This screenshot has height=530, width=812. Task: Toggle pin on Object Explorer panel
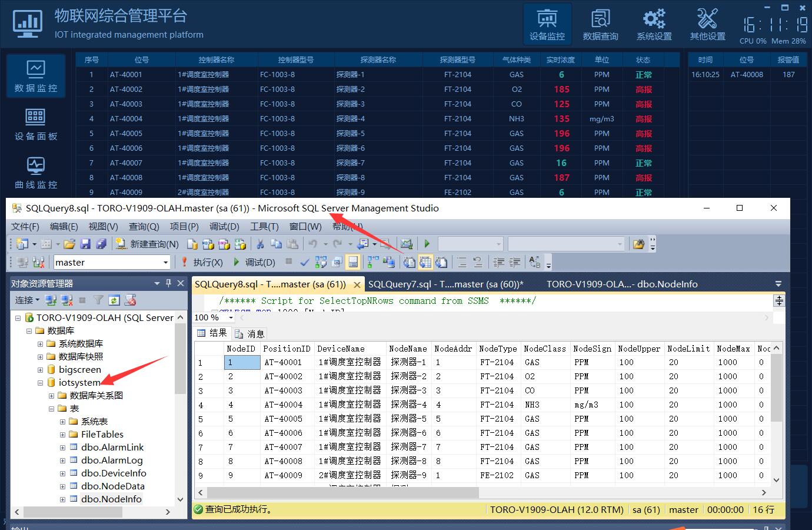169,283
